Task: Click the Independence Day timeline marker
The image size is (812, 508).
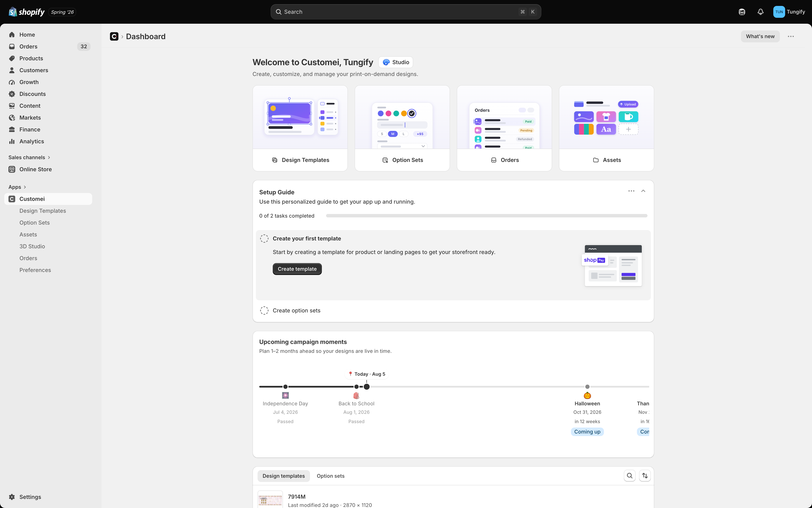Action: 285,387
